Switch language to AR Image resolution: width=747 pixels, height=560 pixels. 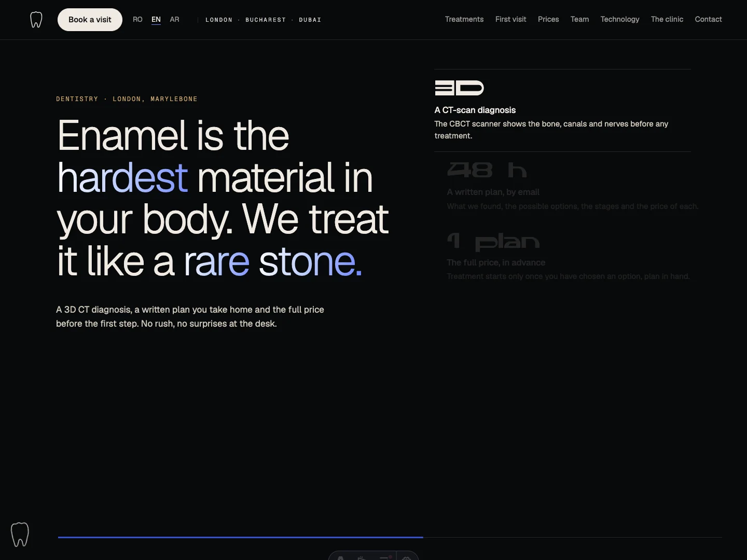(175, 20)
